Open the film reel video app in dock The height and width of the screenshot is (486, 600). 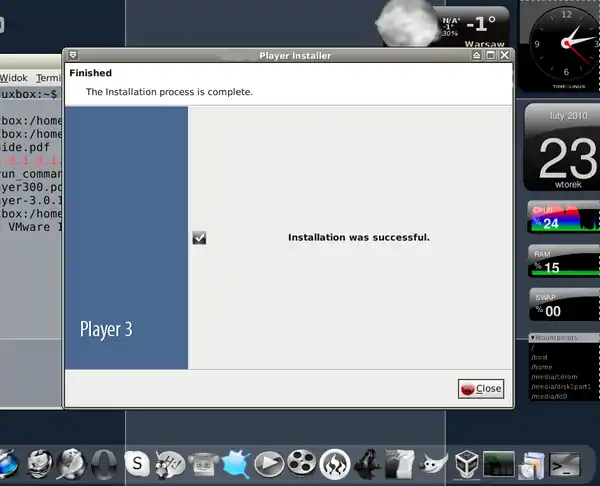(x=301, y=463)
